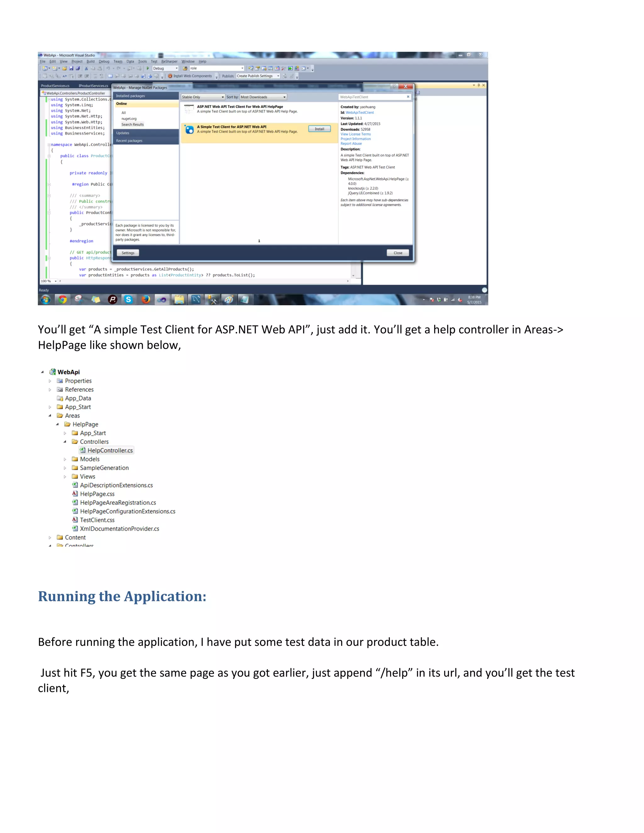Collapse the namespace block in code editor
This screenshot has width=644, height=833.
tap(49, 145)
